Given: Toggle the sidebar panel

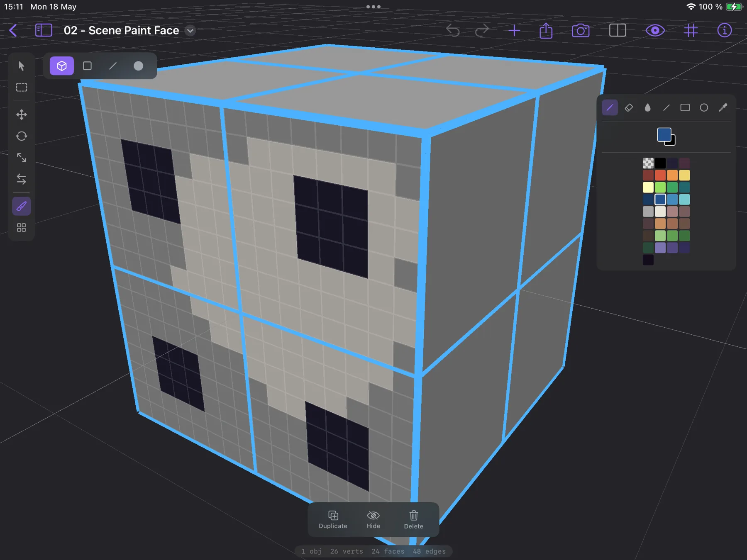Looking at the screenshot, I should click(44, 30).
